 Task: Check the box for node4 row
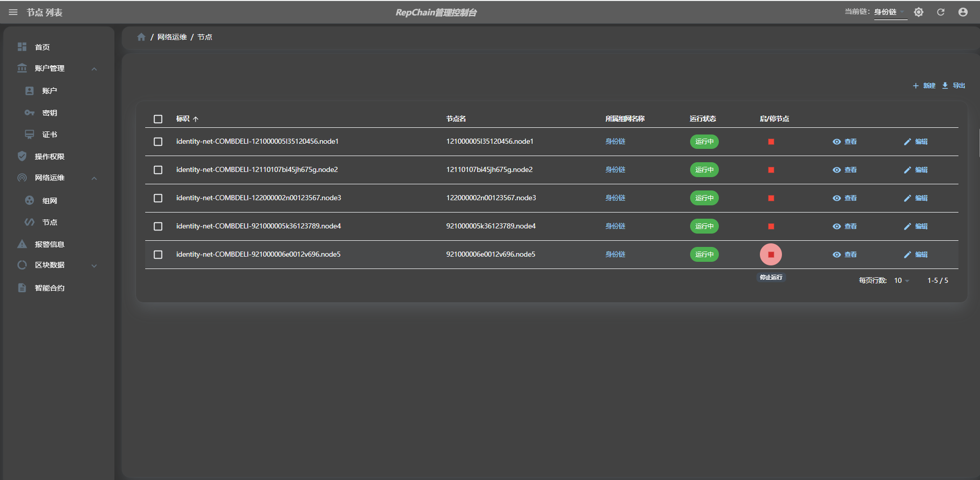(158, 226)
